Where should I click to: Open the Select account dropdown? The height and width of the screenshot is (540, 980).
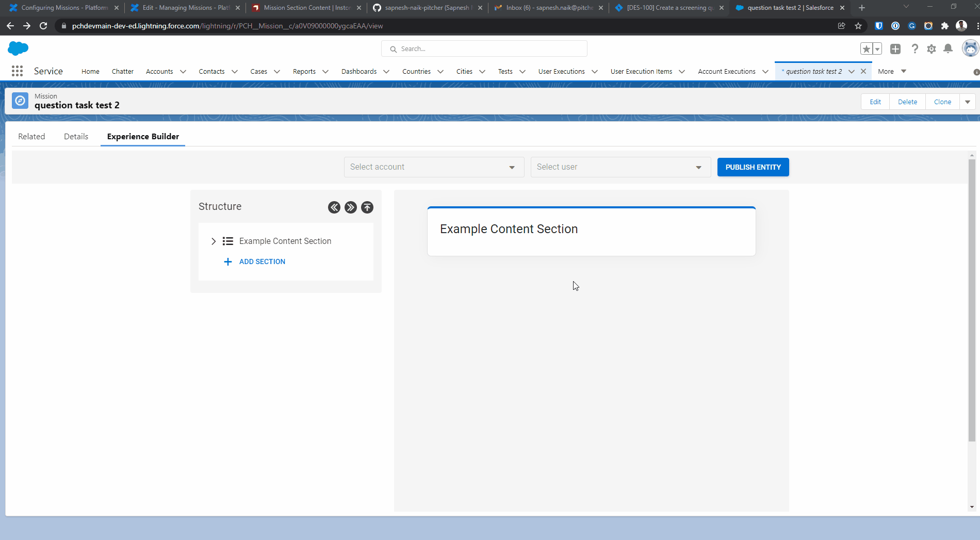[434, 167]
